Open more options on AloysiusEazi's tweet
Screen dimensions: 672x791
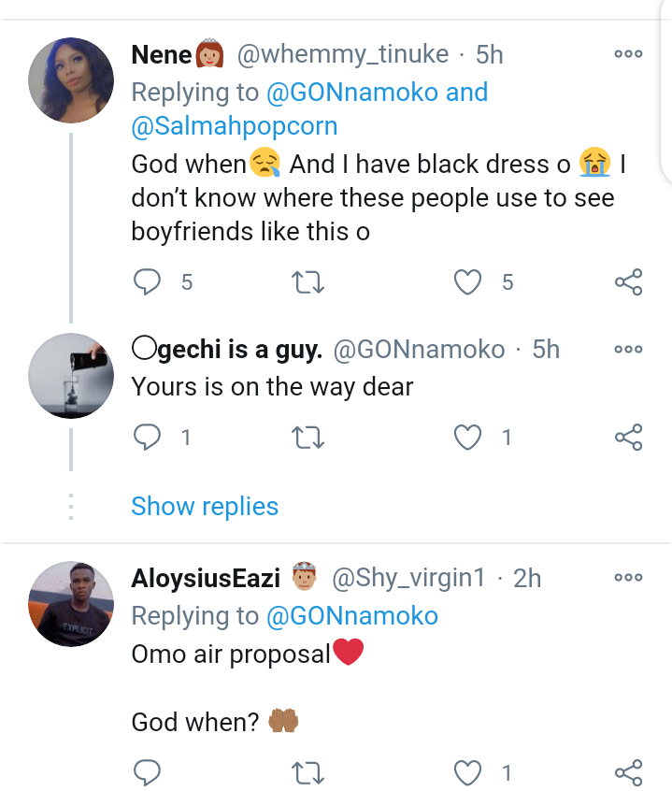(628, 578)
